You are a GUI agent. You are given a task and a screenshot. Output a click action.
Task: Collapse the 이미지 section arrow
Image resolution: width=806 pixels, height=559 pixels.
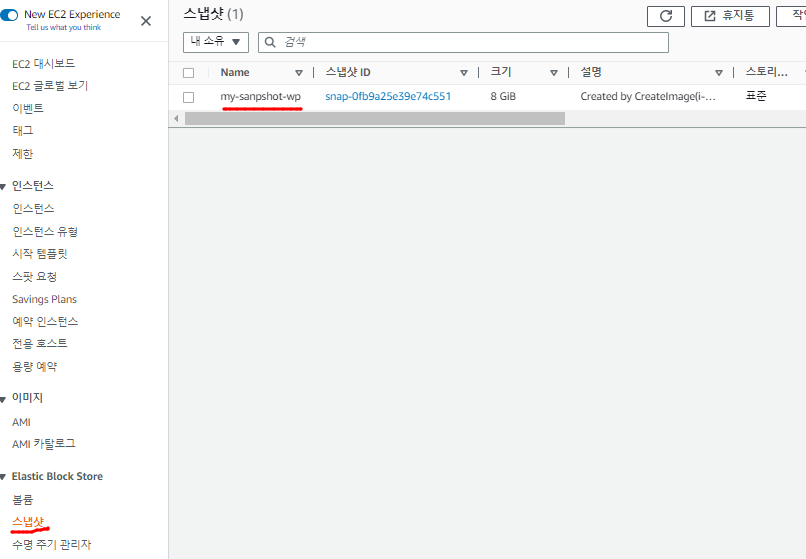(x=3, y=399)
